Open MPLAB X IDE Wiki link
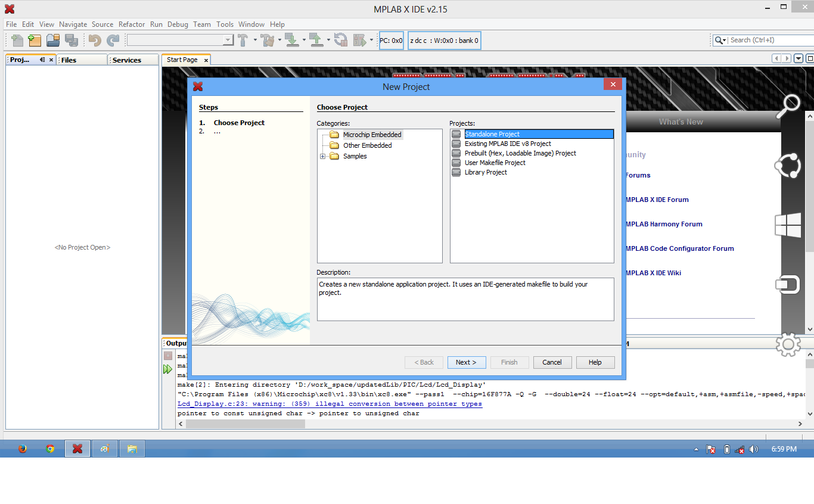This screenshot has width=814, height=504. [x=654, y=273]
